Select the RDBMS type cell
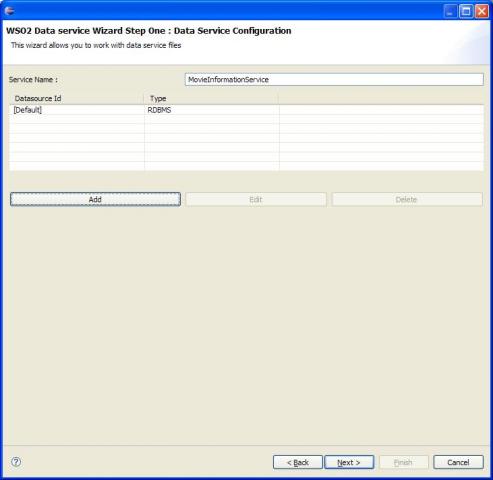The image size is (493, 480). [x=212, y=110]
